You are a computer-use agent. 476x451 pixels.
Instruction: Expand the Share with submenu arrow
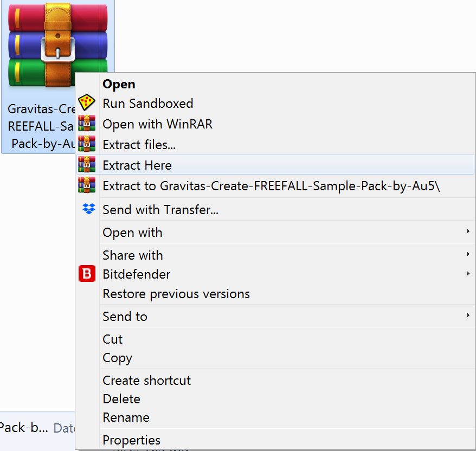pos(468,254)
